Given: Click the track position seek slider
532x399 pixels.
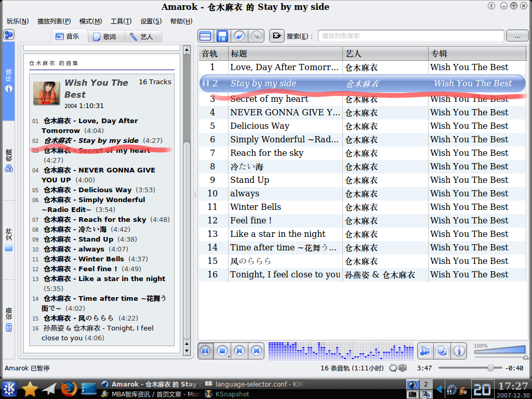Looking at the screenshot, I should click(470, 368).
